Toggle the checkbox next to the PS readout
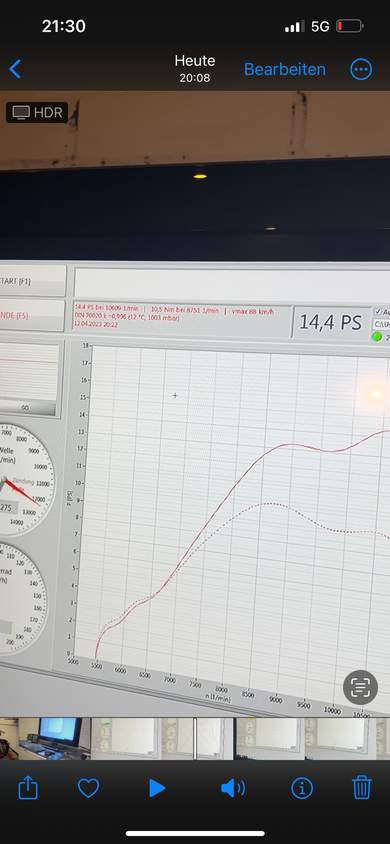This screenshot has height=844, width=390. (378, 312)
